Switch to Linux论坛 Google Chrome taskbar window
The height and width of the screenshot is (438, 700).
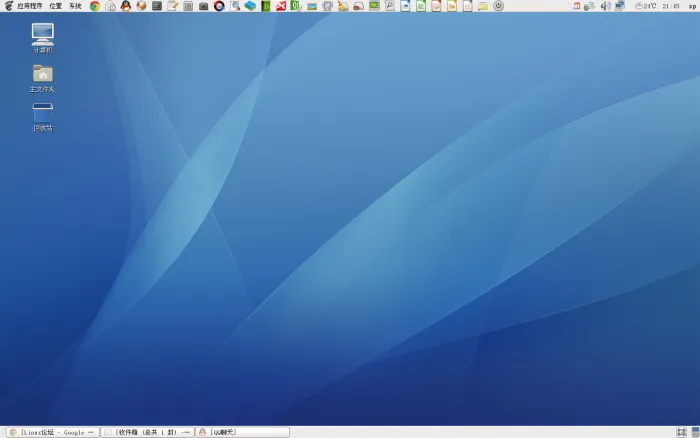50,432
